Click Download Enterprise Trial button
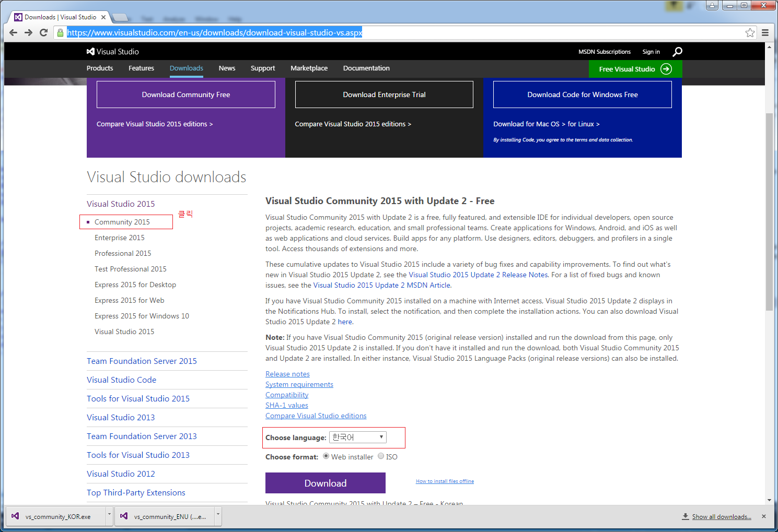This screenshot has height=532, width=778. 384,94
